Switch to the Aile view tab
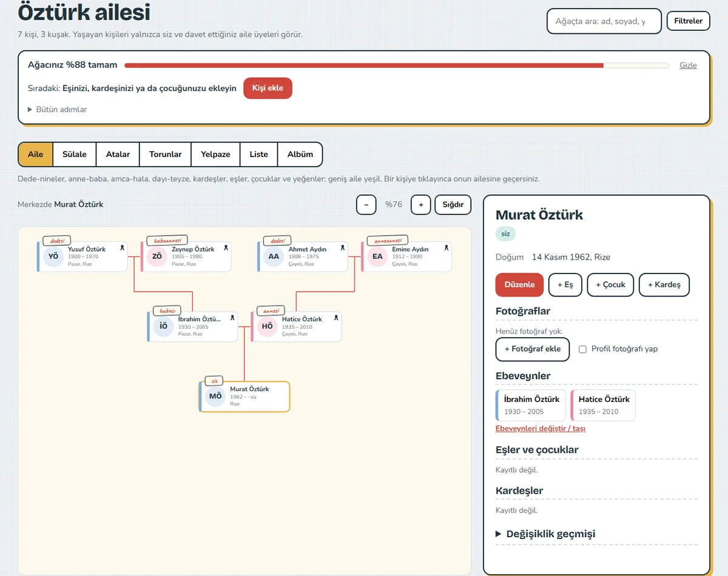The height and width of the screenshot is (576, 728). (x=36, y=154)
